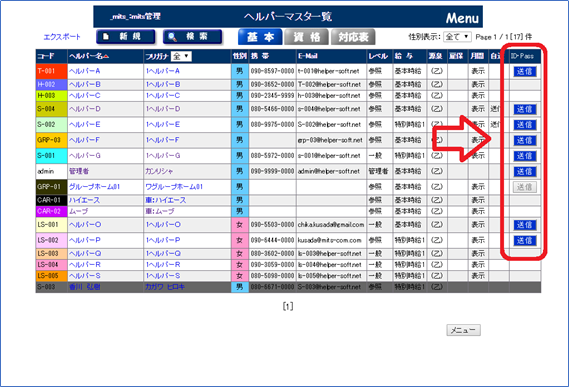569x387 pixels.
Task: Switch to the 資格 tab
Action: 306,37
